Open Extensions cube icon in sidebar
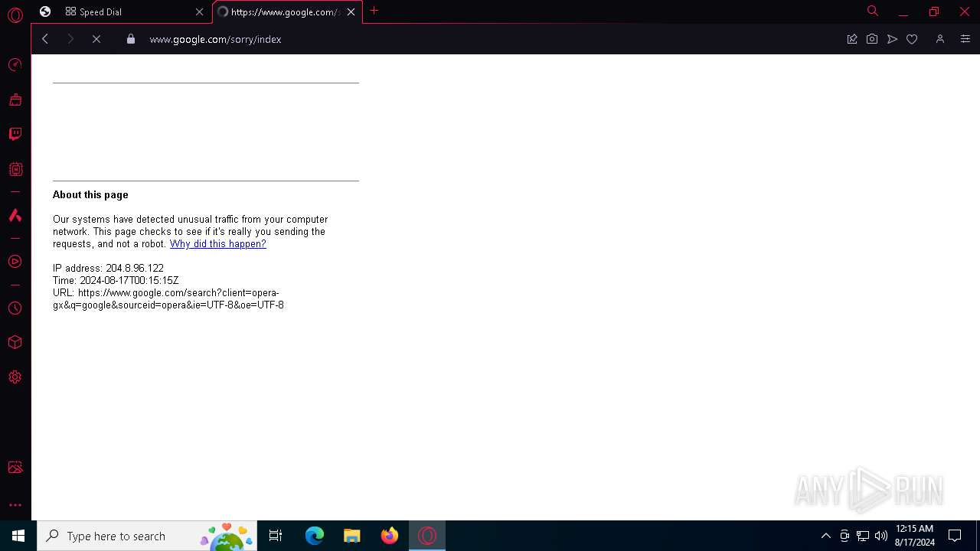This screenshot has height=551, width=980. 15,342
